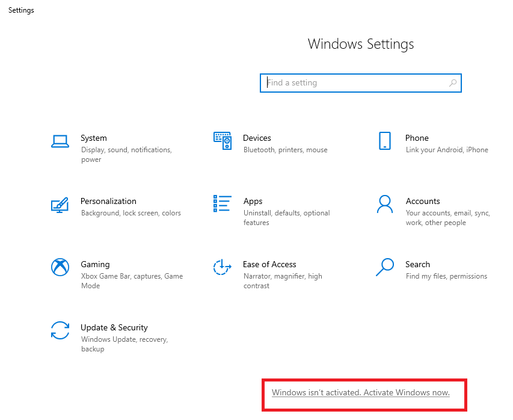Screen dimensions: 513x420
Task: Click the Find a setting field
Action: [355, 83]
